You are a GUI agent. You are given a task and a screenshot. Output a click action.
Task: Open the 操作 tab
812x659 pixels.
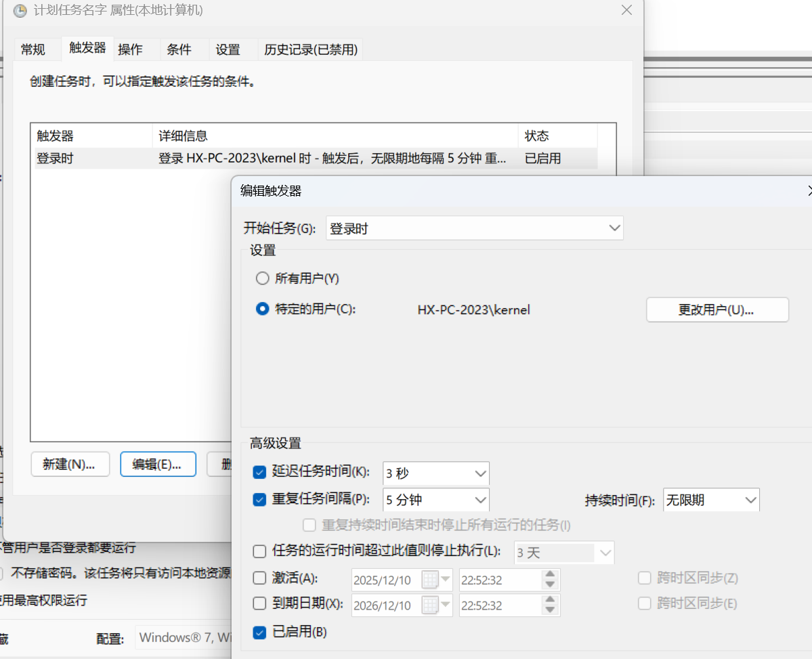coord(130,49)
